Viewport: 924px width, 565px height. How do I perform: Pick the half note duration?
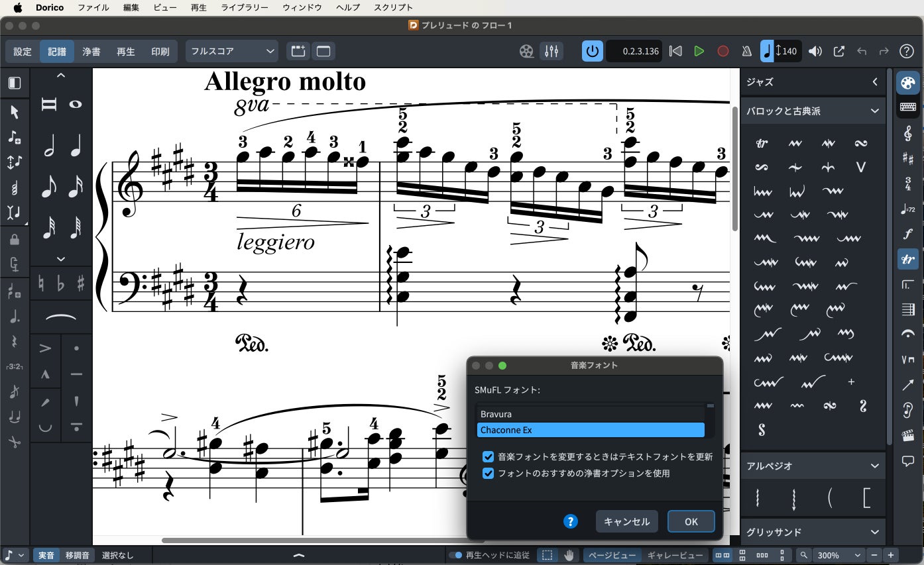(x=49, y=146)
